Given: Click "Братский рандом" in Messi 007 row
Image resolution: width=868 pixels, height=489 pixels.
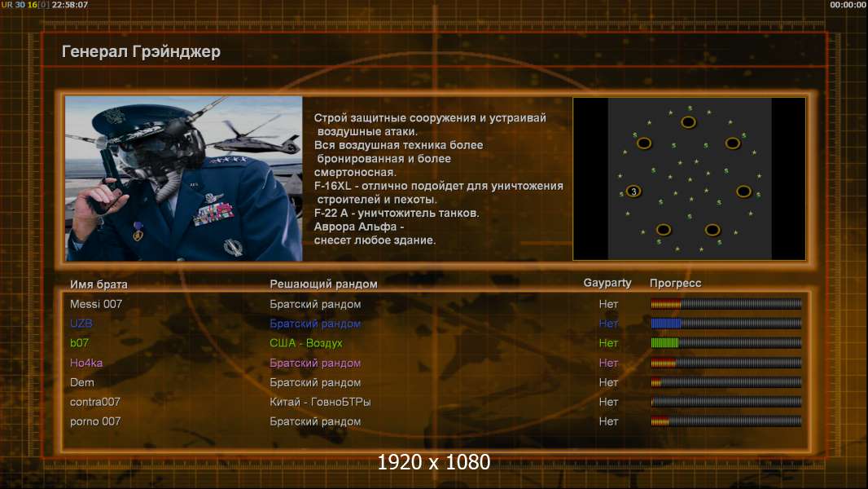Looking at the screenshot, I should [315, 304].
